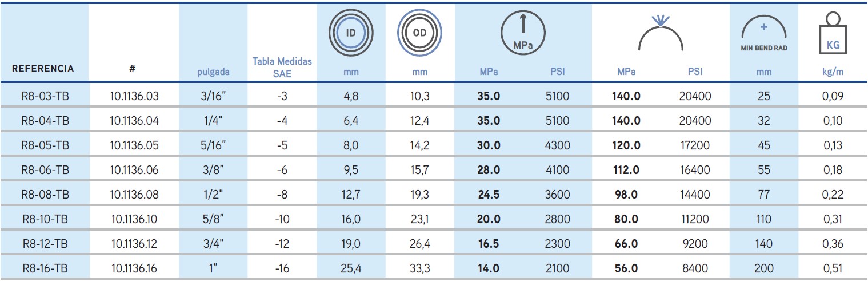Click the KG weight icon

tap(833, 35)
